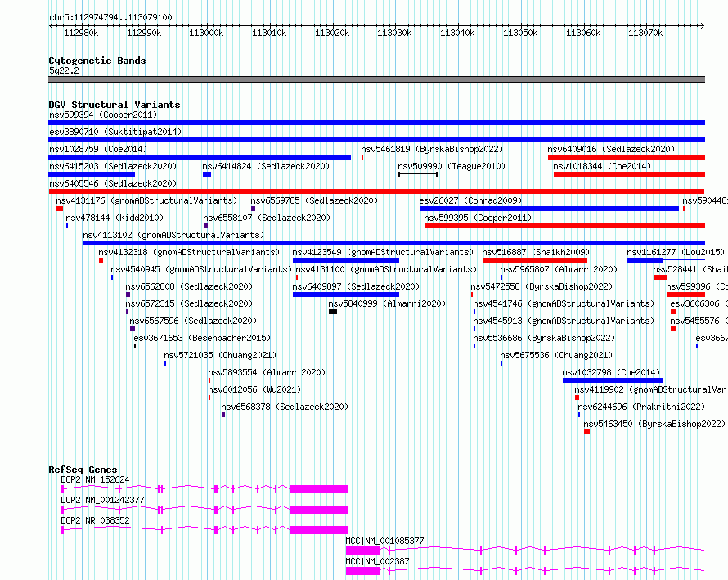Viewport: 728px width, 580px height.
Task: Click the 5q22.2 cytogenetic band bar
Action: pos(376,79)
